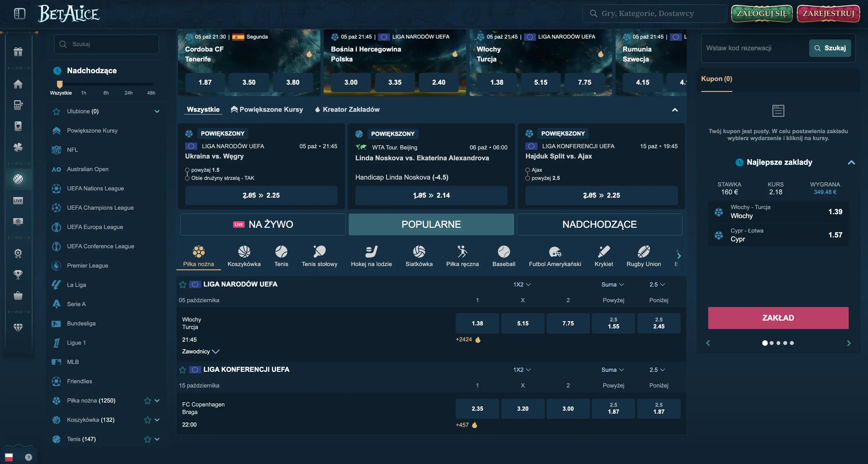Open the clover icon in left rail
Image resolution: width=868 pixels, height=464 pixels.
tap(18, 147)
